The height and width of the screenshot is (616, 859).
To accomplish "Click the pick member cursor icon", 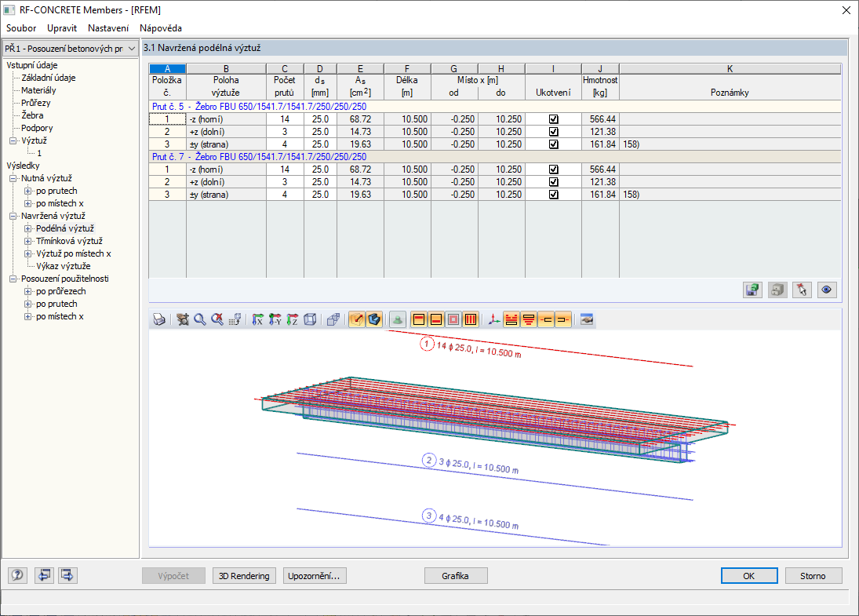I will coord(802,290).
